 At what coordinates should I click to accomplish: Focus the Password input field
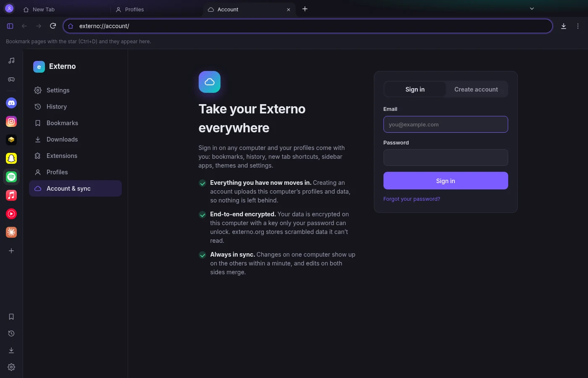[x=446, y=157]
